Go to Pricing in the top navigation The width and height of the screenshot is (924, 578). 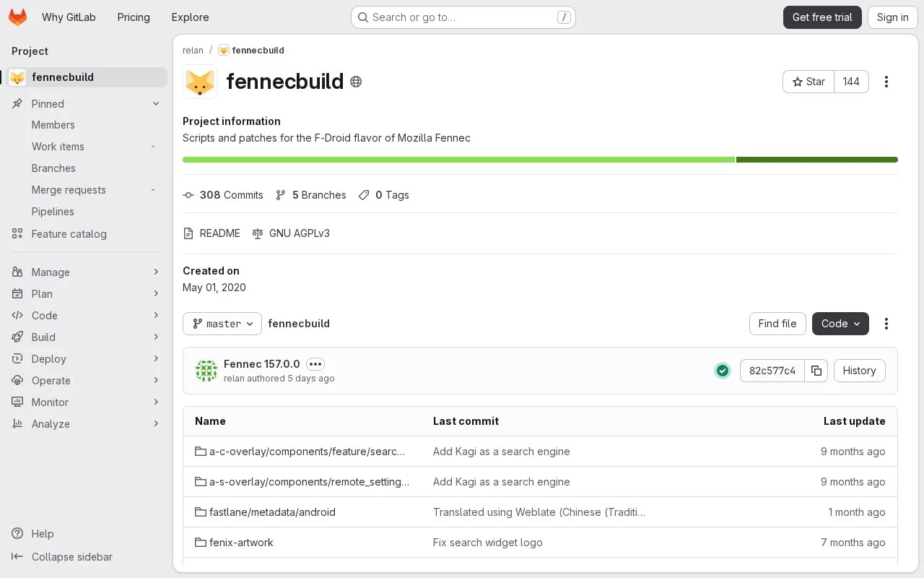[134, 17]
